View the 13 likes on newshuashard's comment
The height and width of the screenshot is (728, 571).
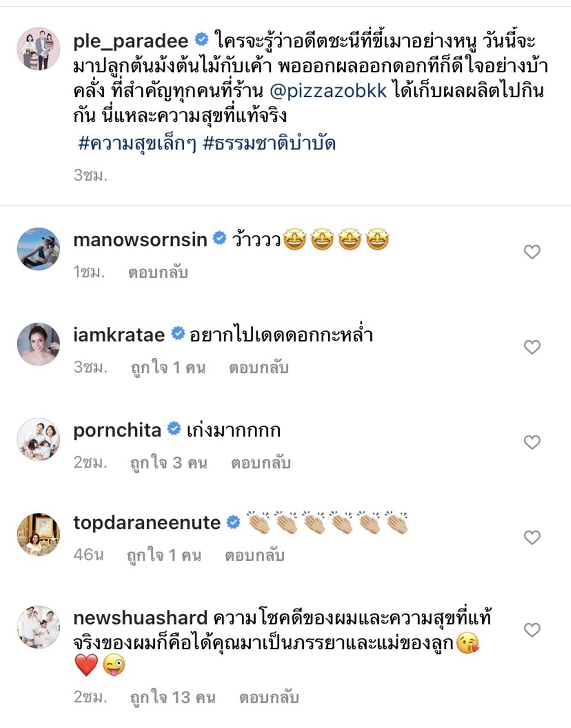(x=173, y=697)
